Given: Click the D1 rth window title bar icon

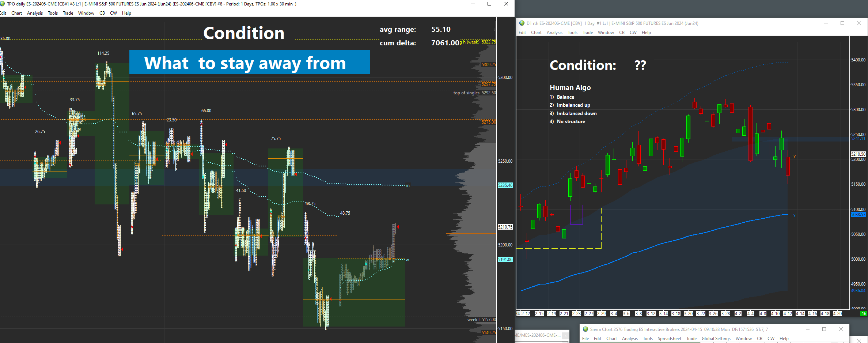Looking at the screenshot, I should click(522, 23).
